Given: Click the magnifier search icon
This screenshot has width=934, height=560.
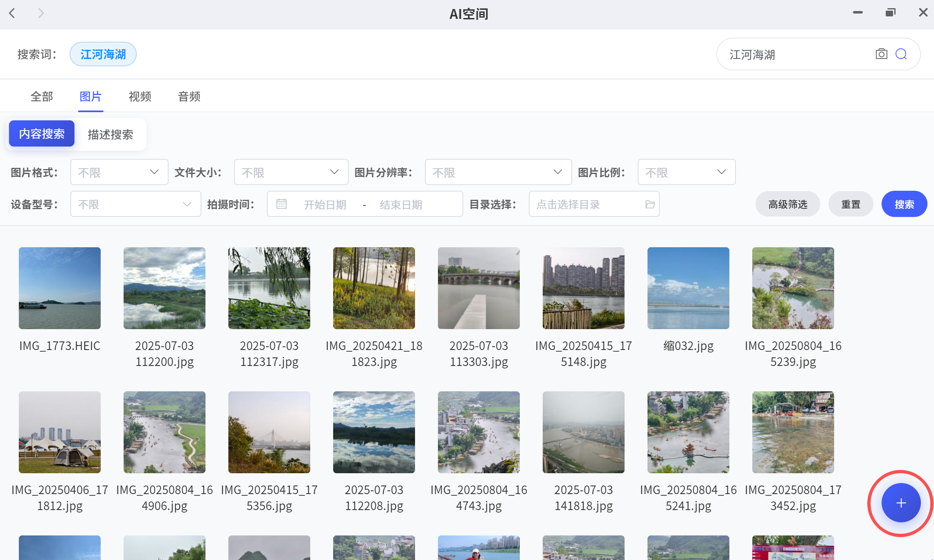Looking at the screenshot, I should 901,54.
